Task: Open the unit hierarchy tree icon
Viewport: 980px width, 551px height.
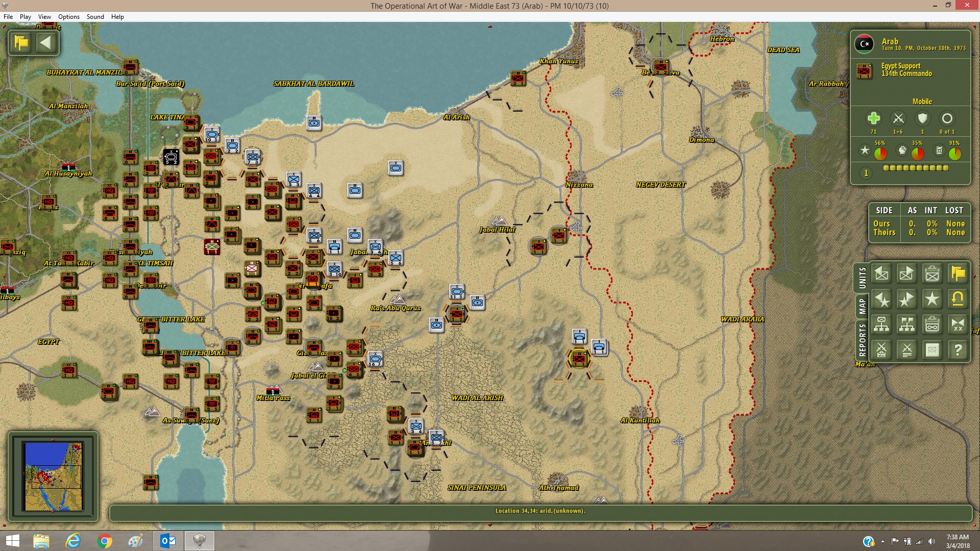Action: (881, 325)
